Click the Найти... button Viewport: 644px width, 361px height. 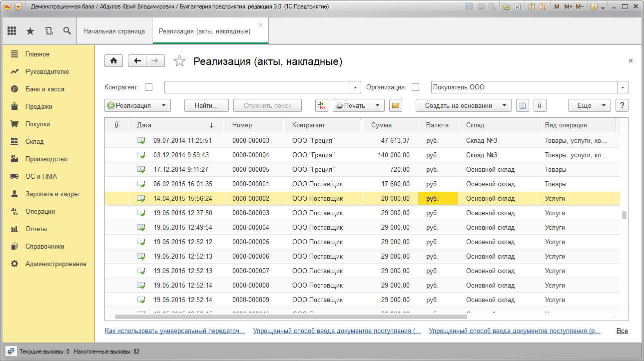point(206,105)
